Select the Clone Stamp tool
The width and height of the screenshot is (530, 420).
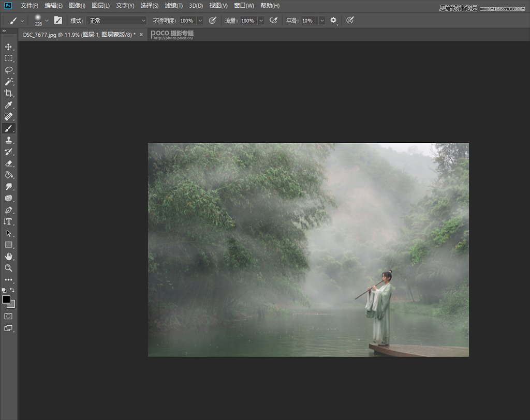[8, 140]
